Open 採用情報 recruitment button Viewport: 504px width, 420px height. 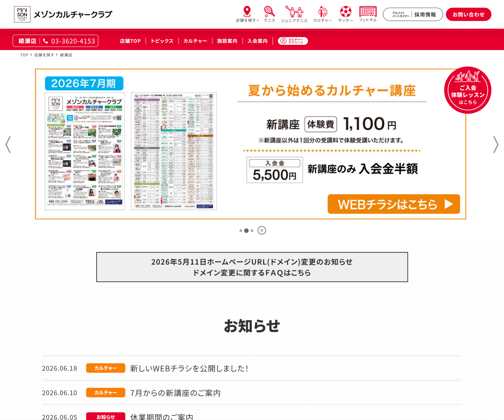tap(413, 14)
